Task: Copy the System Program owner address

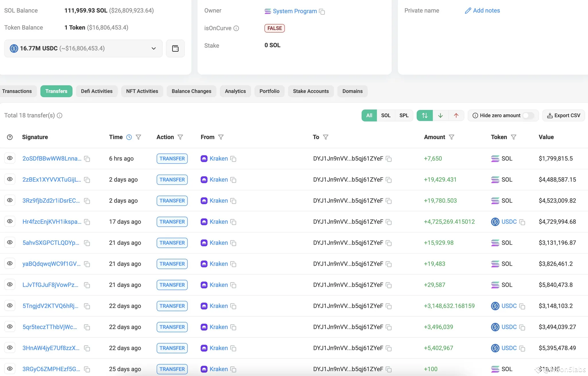Action: point(322,12)
